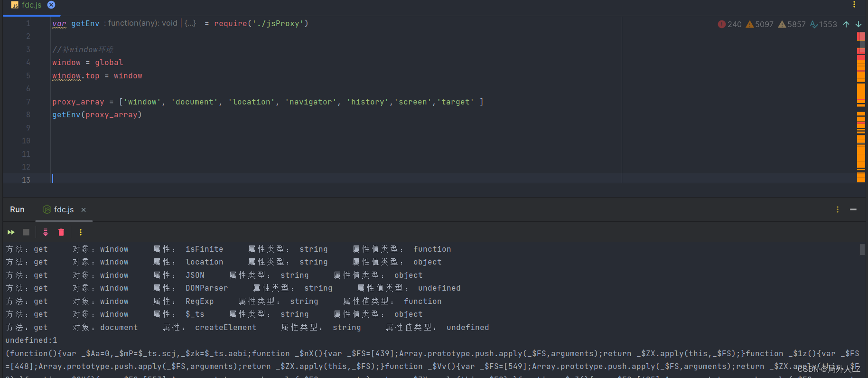Click the typo count 1553
Image resolution: width=868 pixels, height=378 pixels.
pyautogui.click(x=823, y=24)
